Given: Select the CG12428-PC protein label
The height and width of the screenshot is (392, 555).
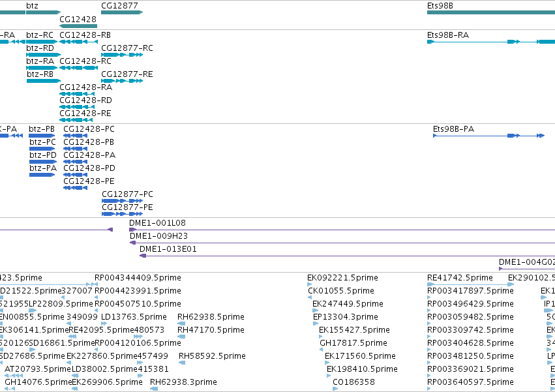Looking at the screenshot, I should pos(89,129).
